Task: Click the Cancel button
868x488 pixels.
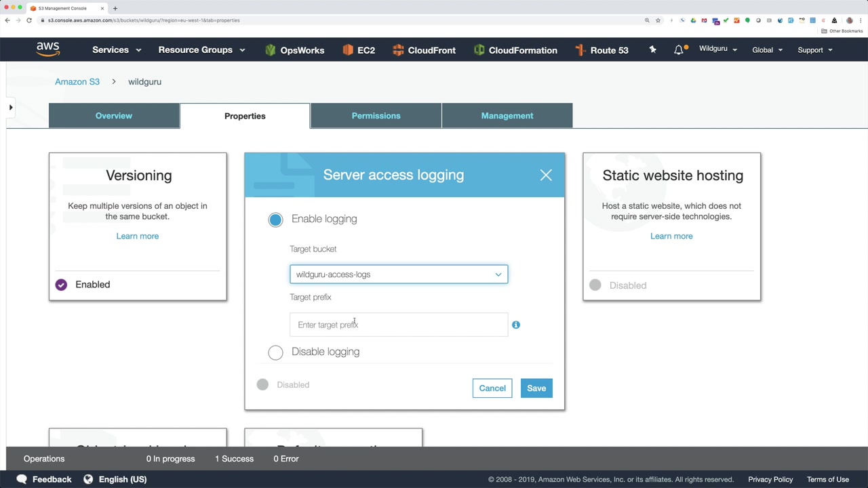Action: coord(492,388)
